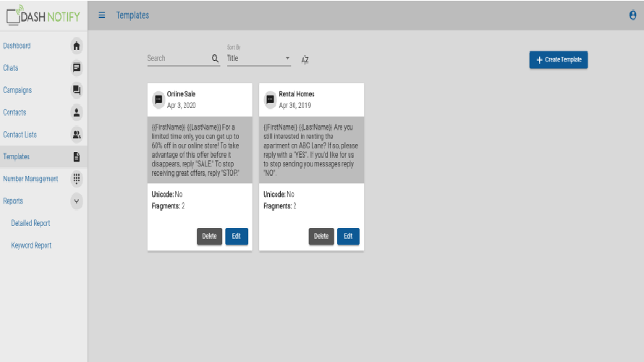Open Contacts from the sidebar
The height and width of the screenshot is (362, 644).
pyautogui.click(x=14, y=112)
